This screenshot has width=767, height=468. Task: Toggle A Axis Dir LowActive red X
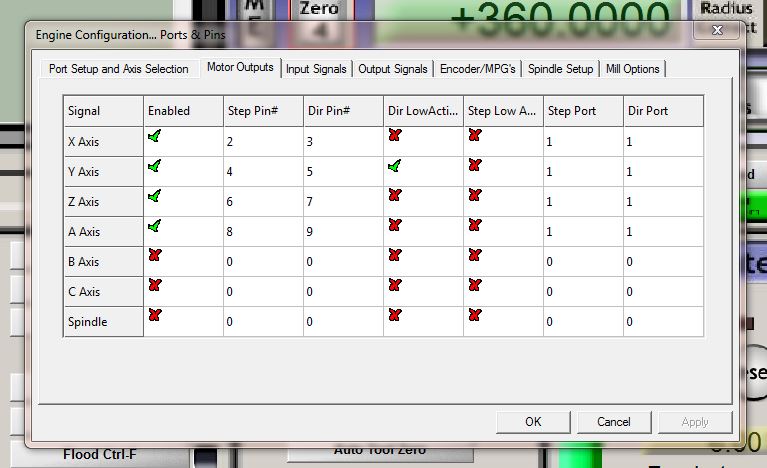pyautogui.click(x=394, y=226)
